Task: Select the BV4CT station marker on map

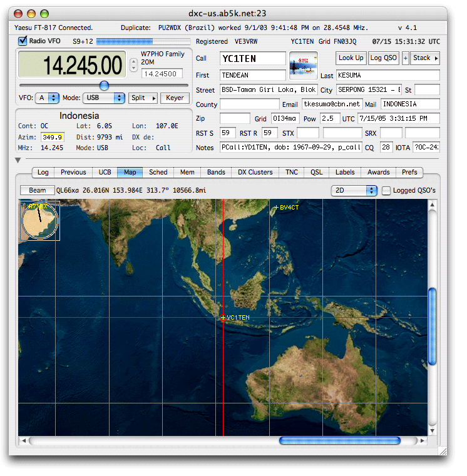Action: (276, 207)
